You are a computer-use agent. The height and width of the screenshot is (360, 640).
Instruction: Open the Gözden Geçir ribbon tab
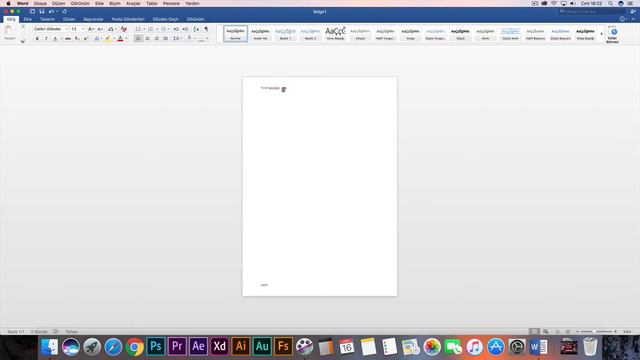coord(165,19)
